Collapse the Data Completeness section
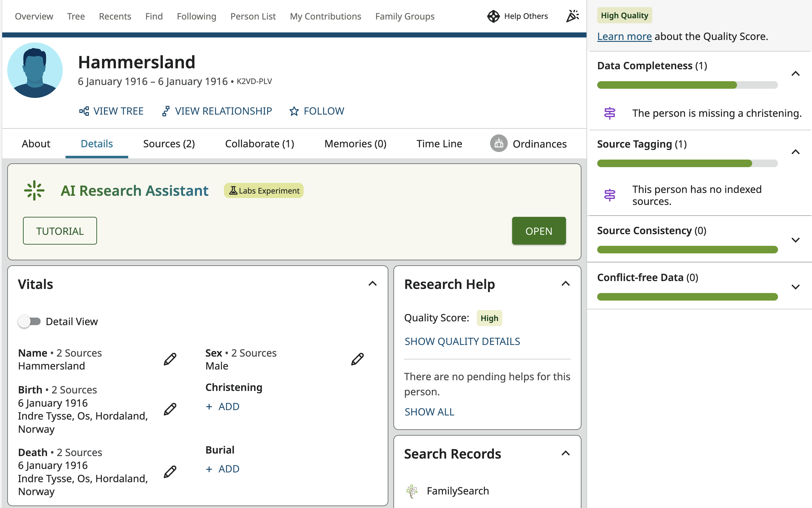This screenshot has height=508, width=812. click(x=795, y=74)
